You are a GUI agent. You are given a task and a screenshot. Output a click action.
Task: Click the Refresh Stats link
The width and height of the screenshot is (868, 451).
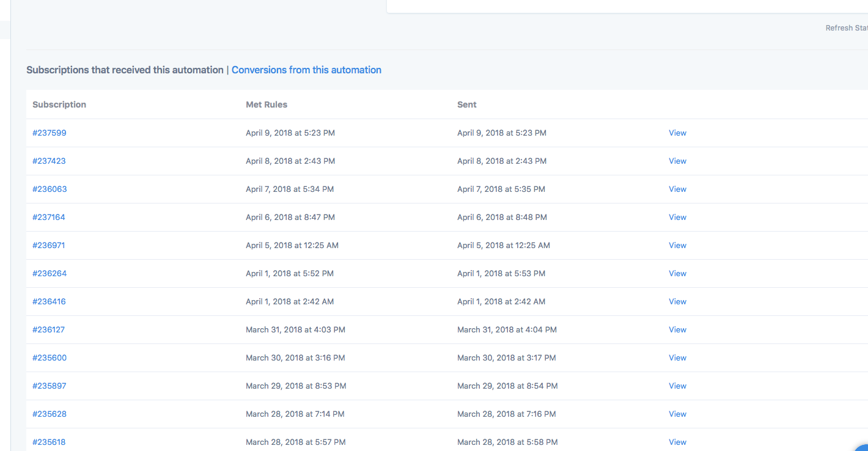click(x=847, y=28)
